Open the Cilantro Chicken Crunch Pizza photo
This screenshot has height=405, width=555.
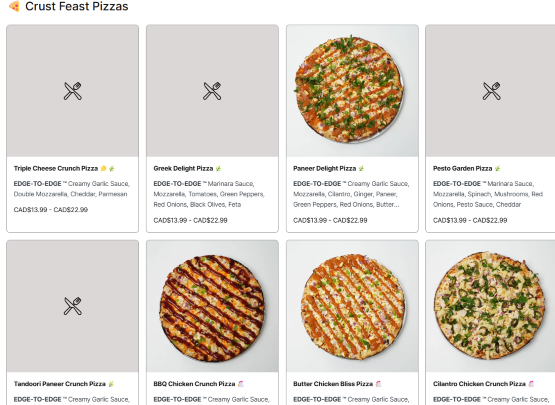(x=491, y=306)
